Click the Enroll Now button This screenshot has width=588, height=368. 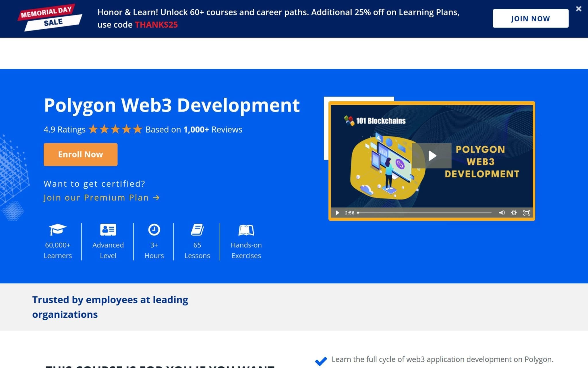tap(80, 154)
